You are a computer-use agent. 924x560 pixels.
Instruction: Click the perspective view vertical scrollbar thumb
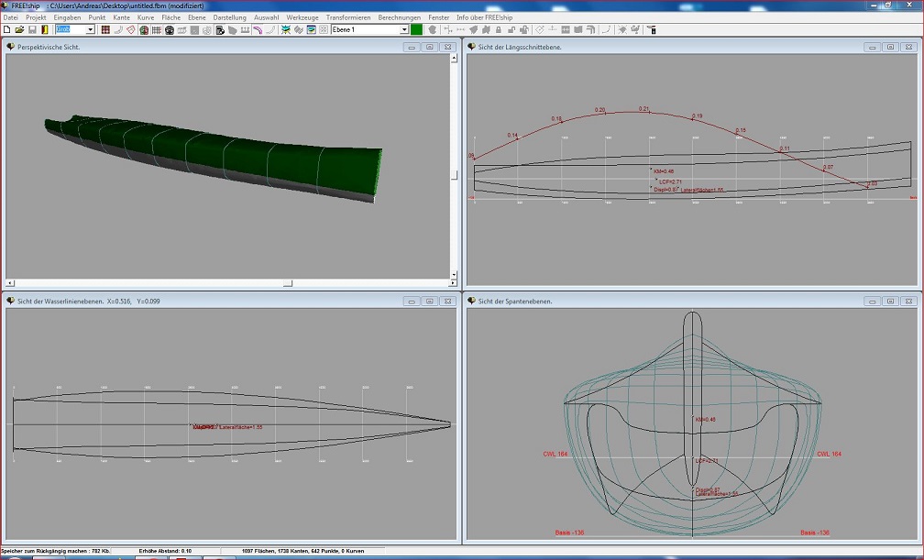(453, 175)
